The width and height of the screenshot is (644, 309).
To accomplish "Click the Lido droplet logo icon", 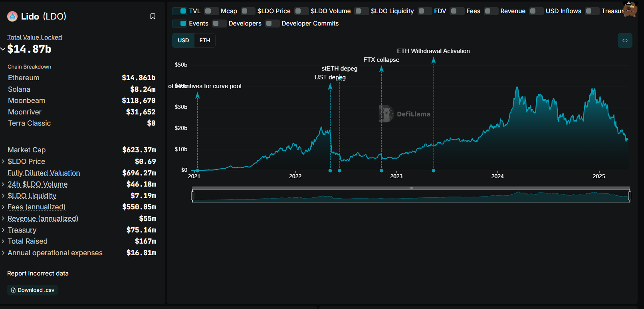I will click(12, 16).
